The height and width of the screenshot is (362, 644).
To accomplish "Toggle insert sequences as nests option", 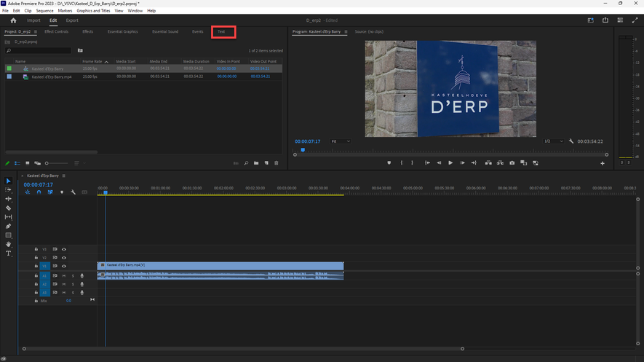I will coord(27,192).
